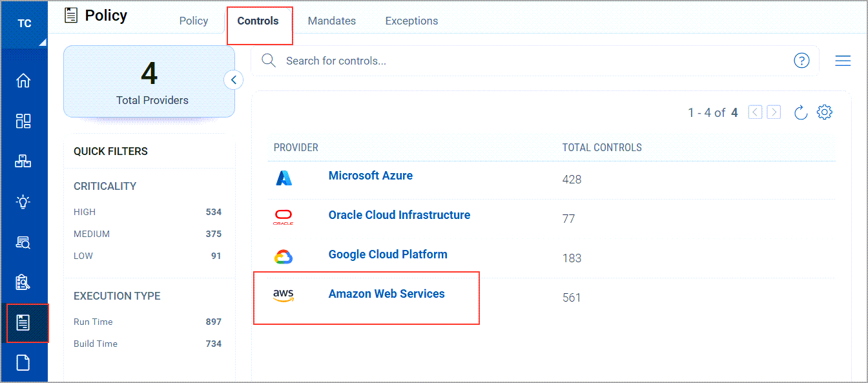Click the 428 controls count for Azure
The image size is (868, 383).
pos(572,180)
